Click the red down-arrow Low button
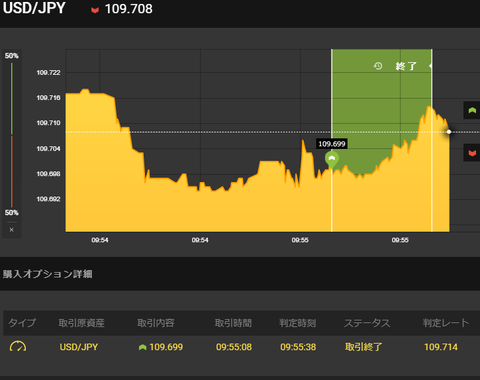This screenshot has height=380, width=480. point(472,153)
